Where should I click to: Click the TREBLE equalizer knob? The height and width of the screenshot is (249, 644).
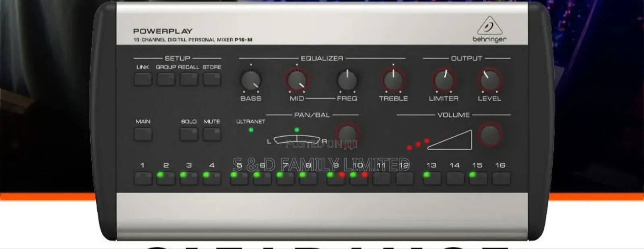pos(393,80)
